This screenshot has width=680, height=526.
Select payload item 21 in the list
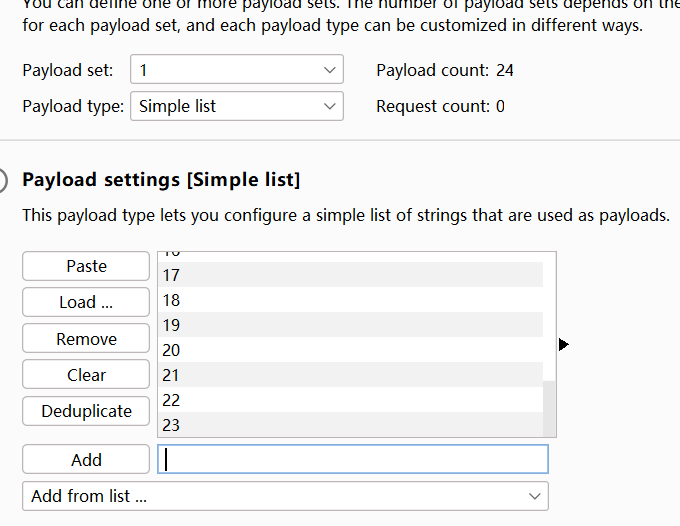coord(350,375)
